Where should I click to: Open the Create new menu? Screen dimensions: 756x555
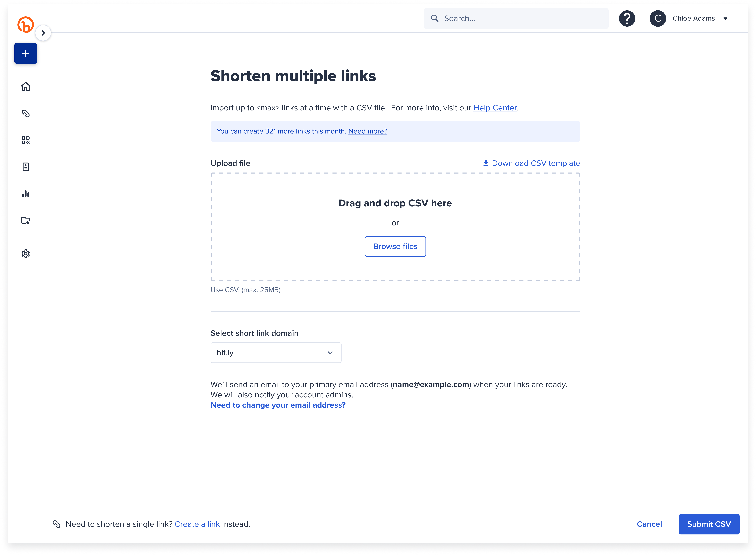click(26, 53)
